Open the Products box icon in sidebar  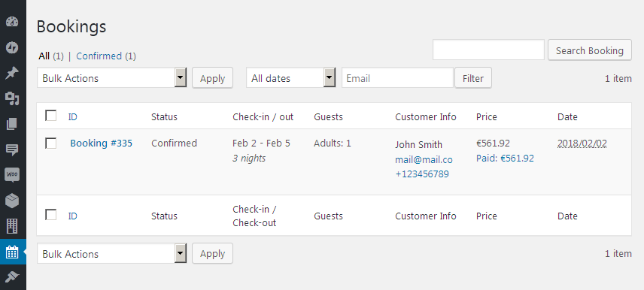[x=12, y=201]
